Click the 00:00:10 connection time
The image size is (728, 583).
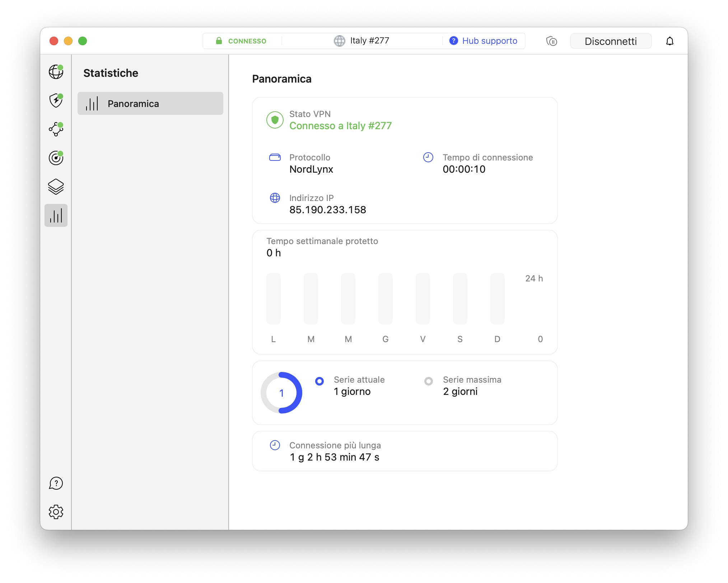coord(464,169)
